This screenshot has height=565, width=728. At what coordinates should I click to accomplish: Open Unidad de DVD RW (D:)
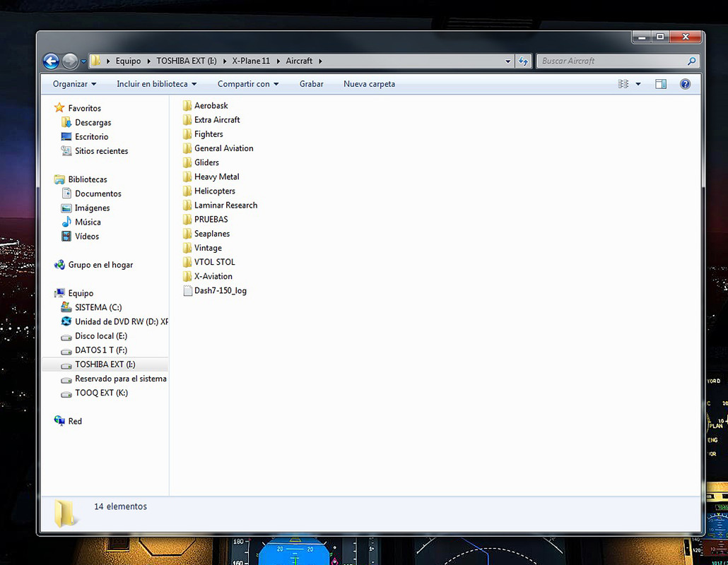121,321
